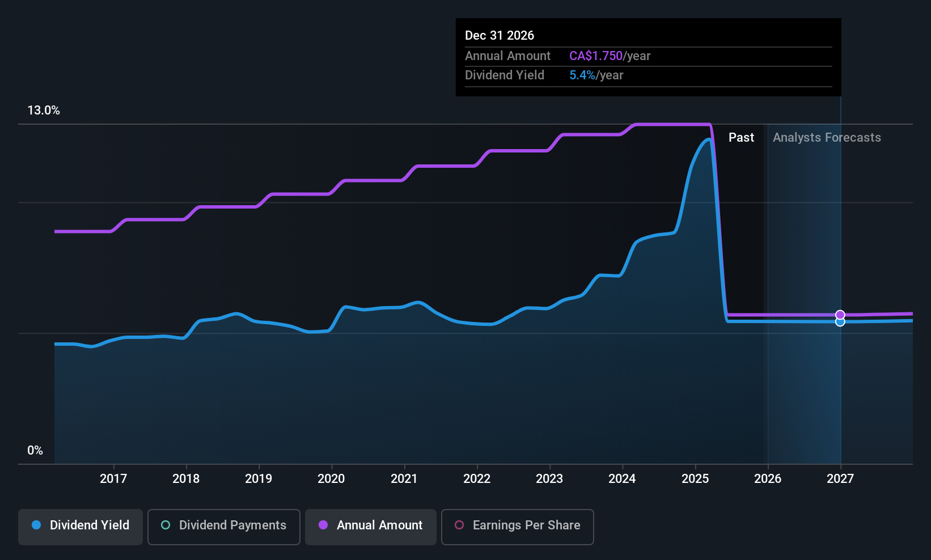The width and height of the screenshot is (931, 560).
Task: Click the 2017 year on the x-axis
Action: (x=113, y=479)
